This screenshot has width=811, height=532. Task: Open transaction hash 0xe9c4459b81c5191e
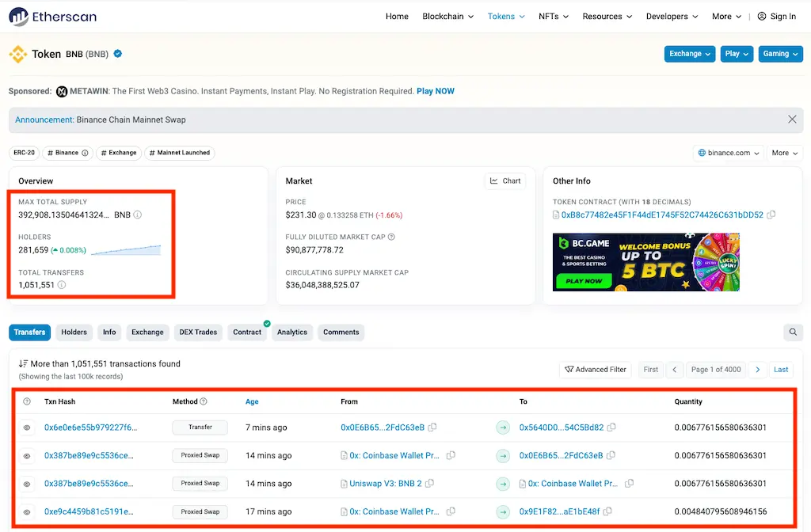89,511
